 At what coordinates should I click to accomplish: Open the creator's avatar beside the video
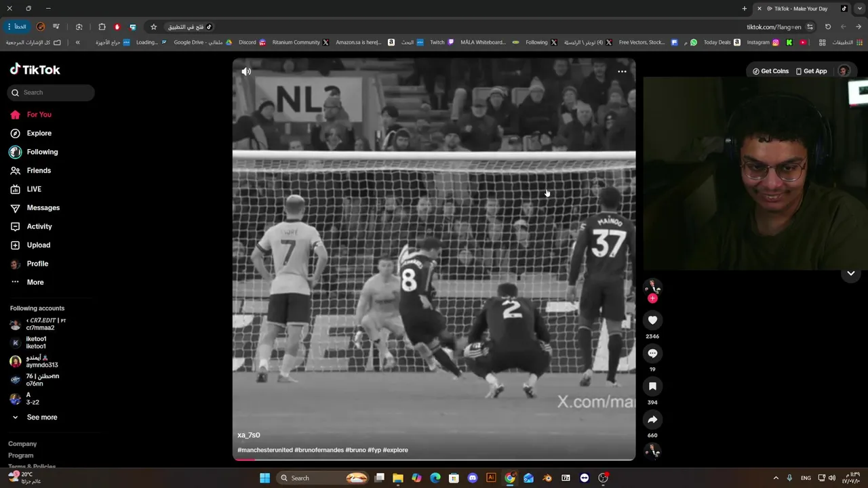(x=652, y=286)
